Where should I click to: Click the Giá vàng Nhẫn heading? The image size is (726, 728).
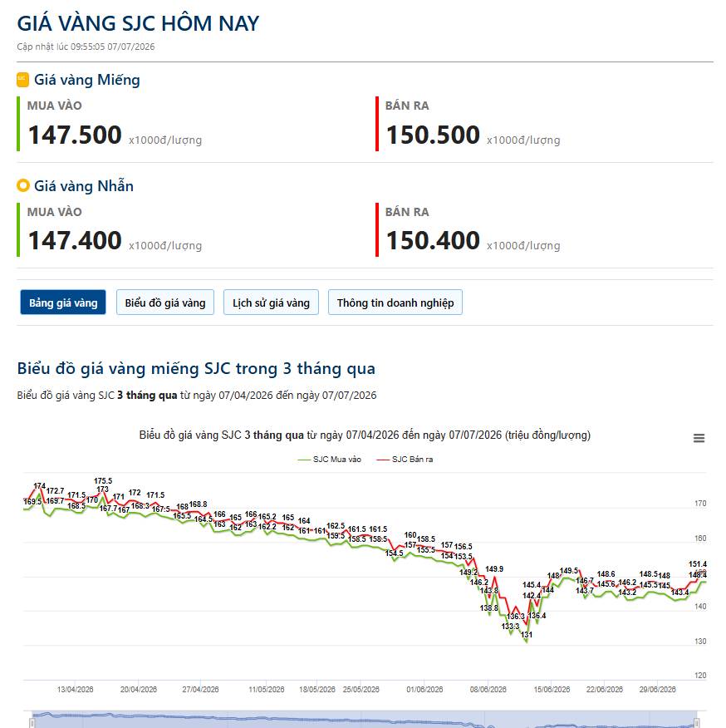point(84,186)
